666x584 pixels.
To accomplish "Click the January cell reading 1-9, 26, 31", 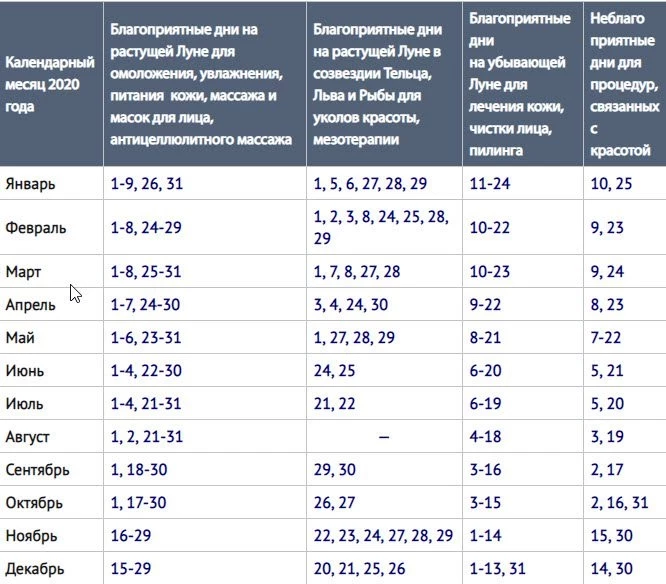I will click(x=148, y=184).
